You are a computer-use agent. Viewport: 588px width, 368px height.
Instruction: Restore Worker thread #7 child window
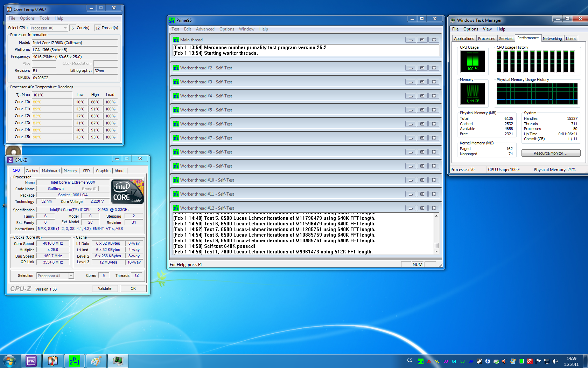click(422, 138)
